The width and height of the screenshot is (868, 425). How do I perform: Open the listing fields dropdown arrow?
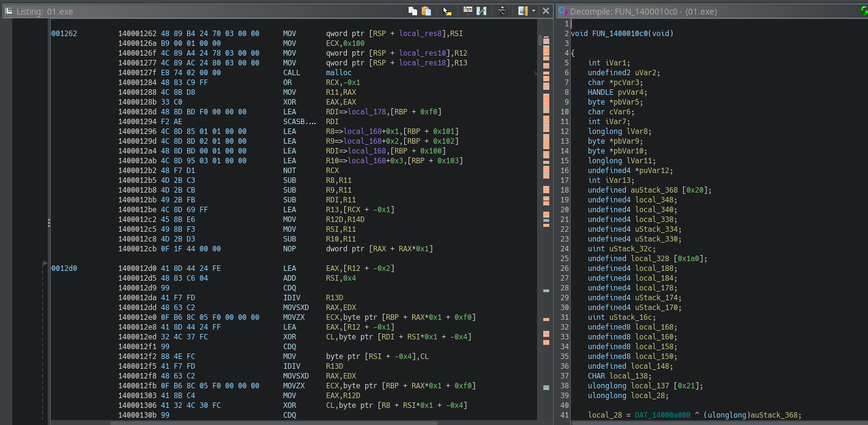tap(533, 11)
